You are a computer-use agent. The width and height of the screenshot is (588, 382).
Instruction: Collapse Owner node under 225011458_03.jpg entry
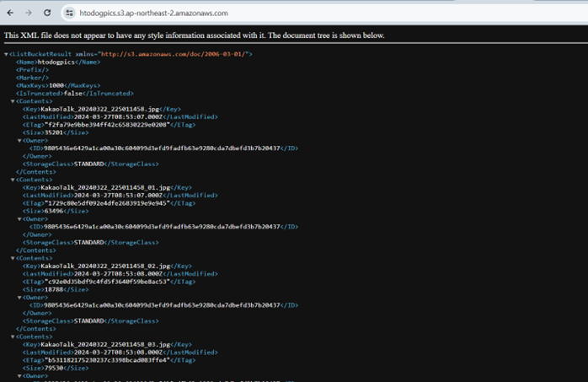pyautogui.click(x=19, y=376)
